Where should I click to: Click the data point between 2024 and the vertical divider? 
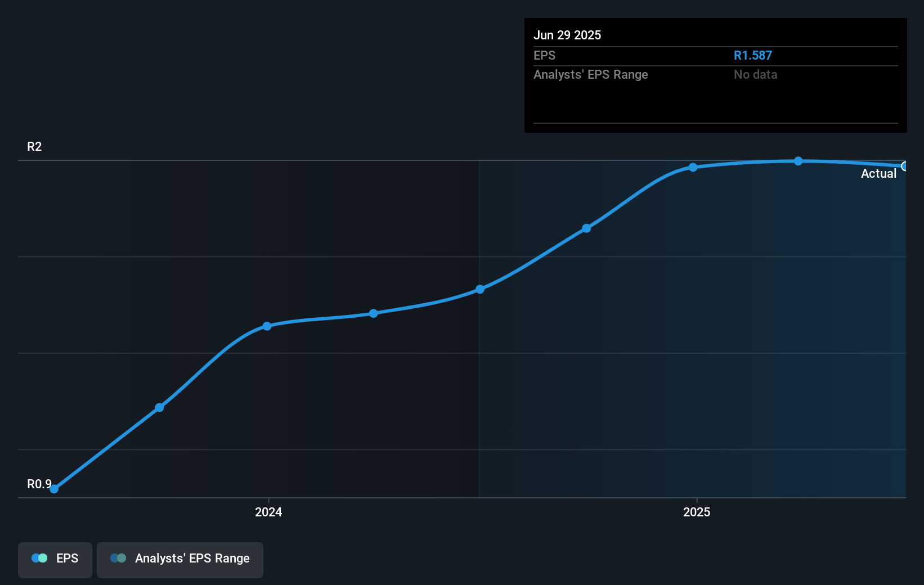coord(374,313)
